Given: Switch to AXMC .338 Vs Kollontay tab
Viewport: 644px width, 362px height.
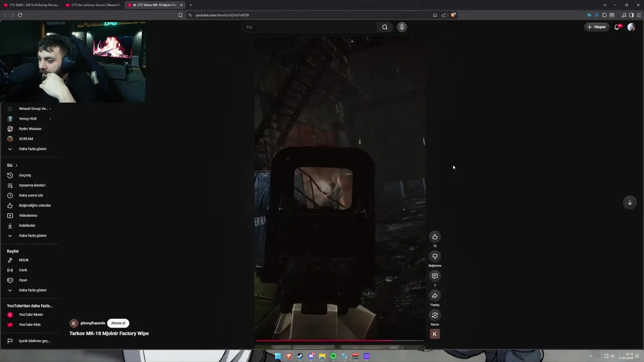Looking at the screenshot, I should point(31,5).
